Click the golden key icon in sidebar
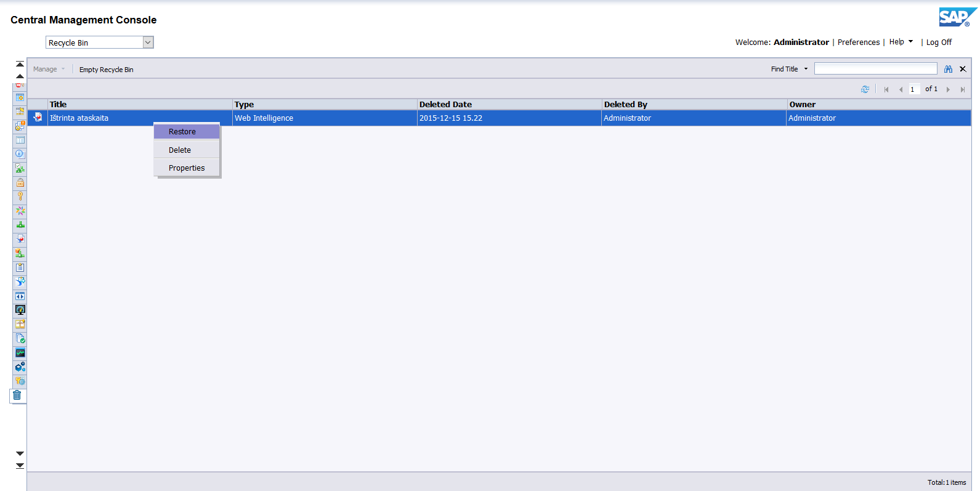Screen dimensions: 980x491 20,197
